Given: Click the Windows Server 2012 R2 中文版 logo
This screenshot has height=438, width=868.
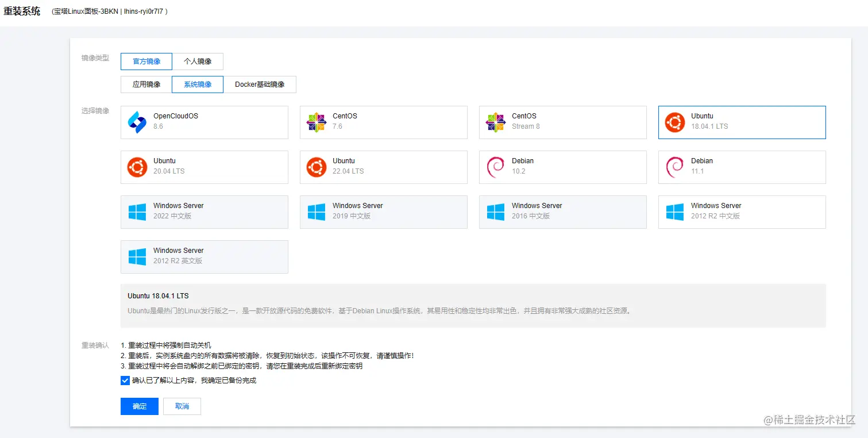Looking at the screenshot, I should point(675,212).
